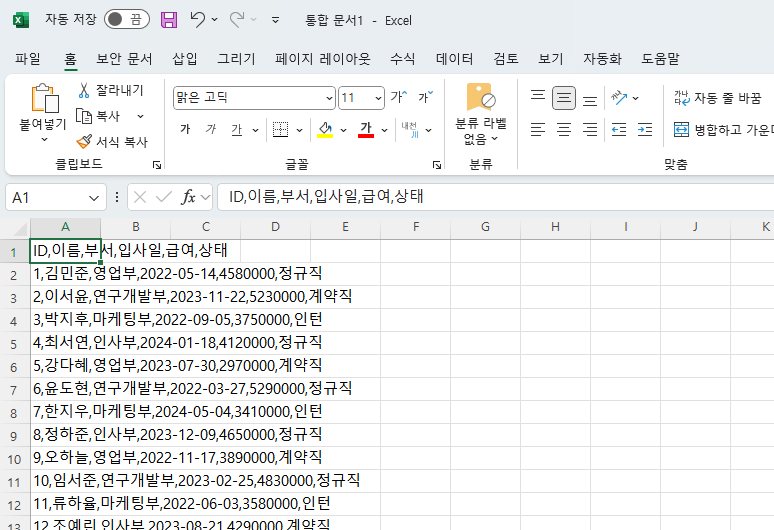Open the 분류 라벨 sensitivity button

pos(481,114)
